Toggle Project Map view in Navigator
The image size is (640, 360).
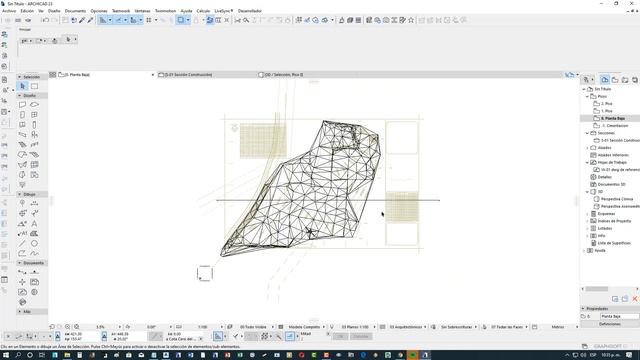[605, 80]
